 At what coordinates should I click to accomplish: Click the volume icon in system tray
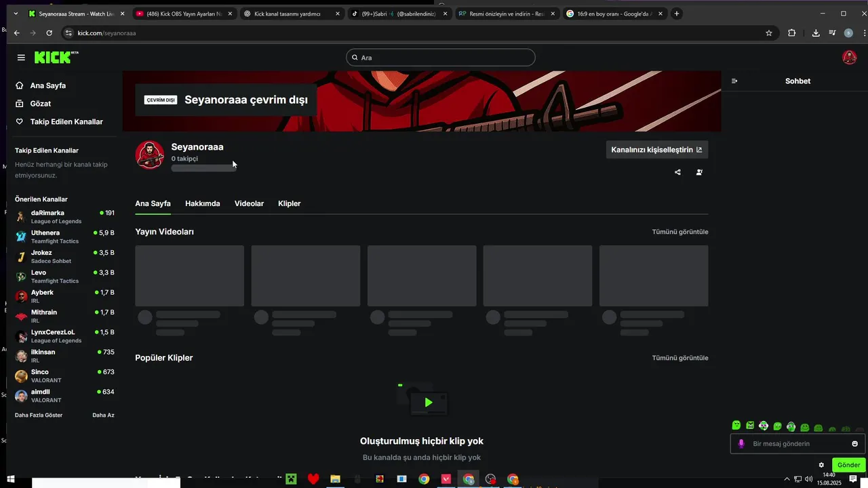[809, 479]
